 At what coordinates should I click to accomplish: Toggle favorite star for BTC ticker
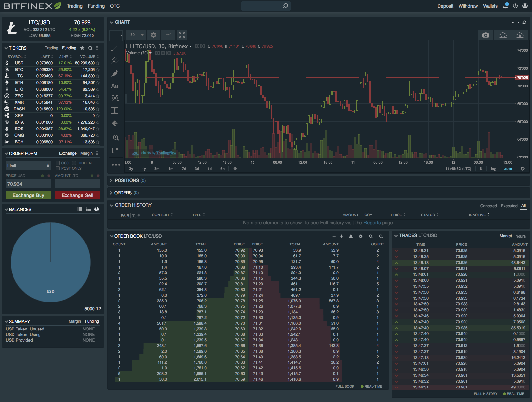tap(98, 70)
